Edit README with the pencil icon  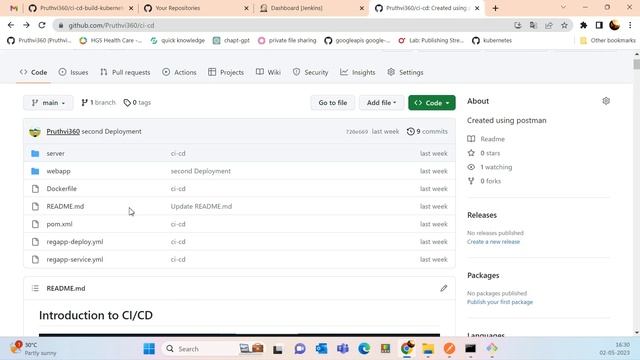point(444,289)
